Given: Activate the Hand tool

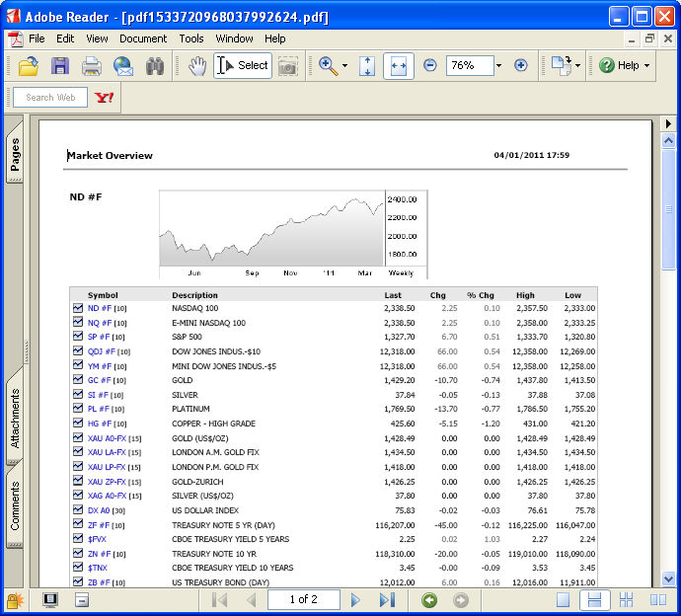Looking at the screenshot, I should pos(197,66).
